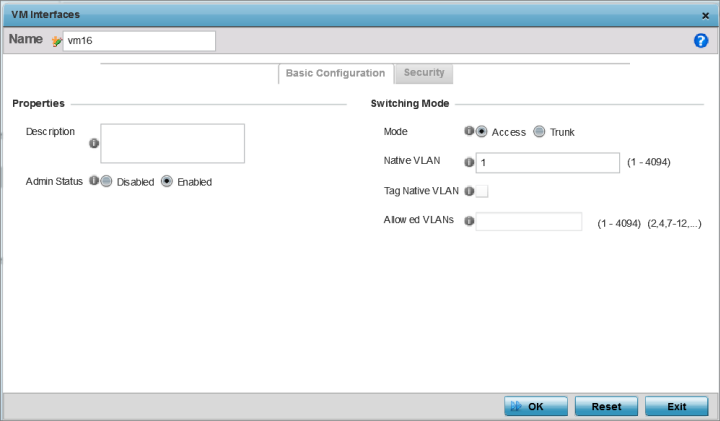The image size is (720, 421).
Task: Click into the Native VLAN input field
Action: click(548, 162)
